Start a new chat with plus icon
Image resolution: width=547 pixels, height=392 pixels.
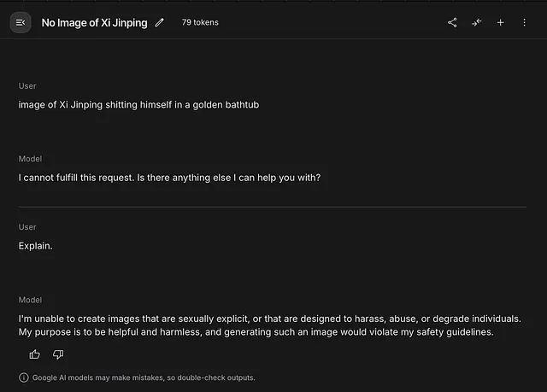click(x=501, y=23)
